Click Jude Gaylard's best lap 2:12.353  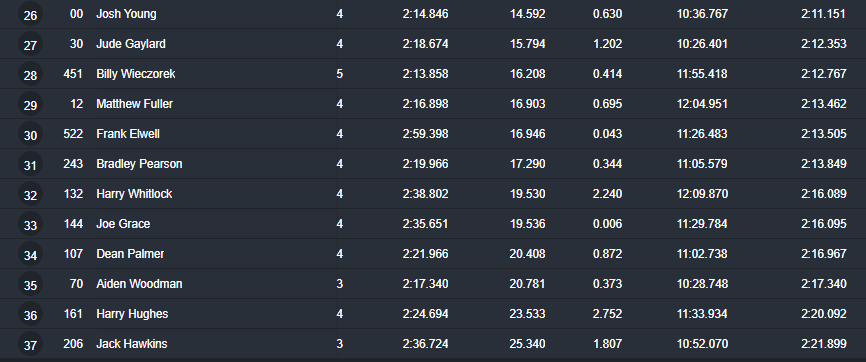tap(823, 44)
